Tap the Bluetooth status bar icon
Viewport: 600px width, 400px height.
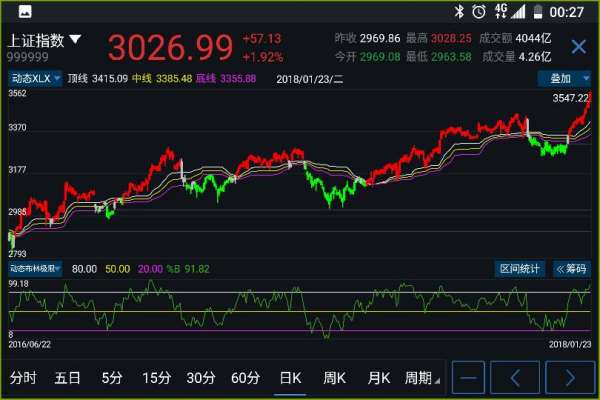459,11
